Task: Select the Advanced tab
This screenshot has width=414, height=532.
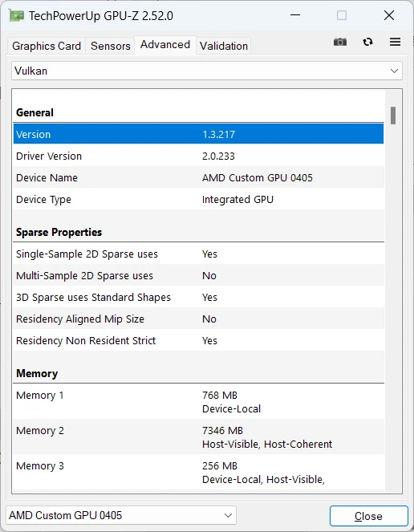Action: [165, 45]
